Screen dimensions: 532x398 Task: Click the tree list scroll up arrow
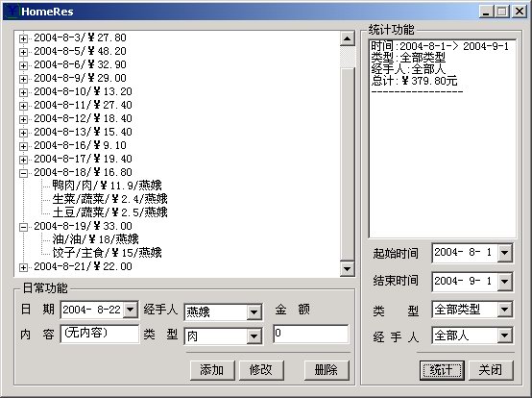point(347,38)
